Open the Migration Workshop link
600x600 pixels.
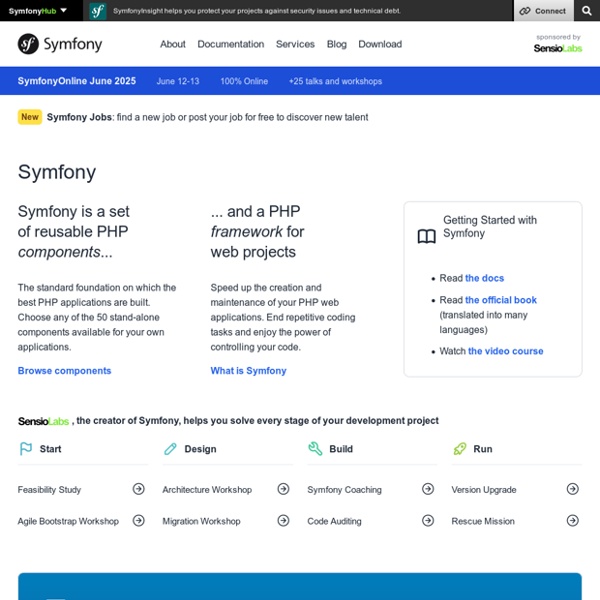coord(201,521)
